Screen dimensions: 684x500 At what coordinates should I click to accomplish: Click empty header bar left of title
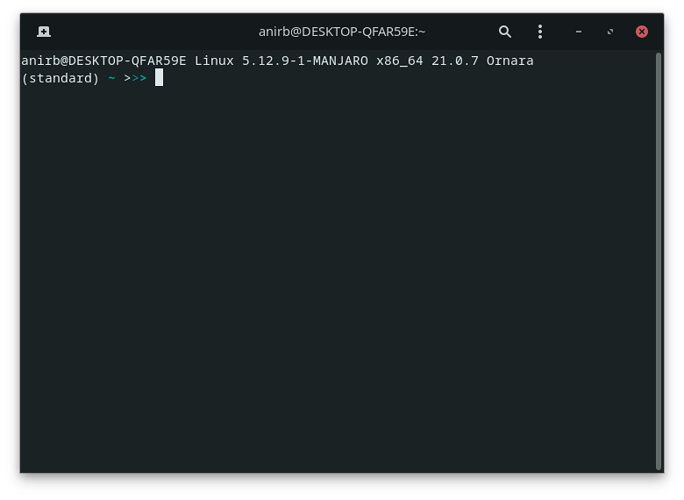153,31
